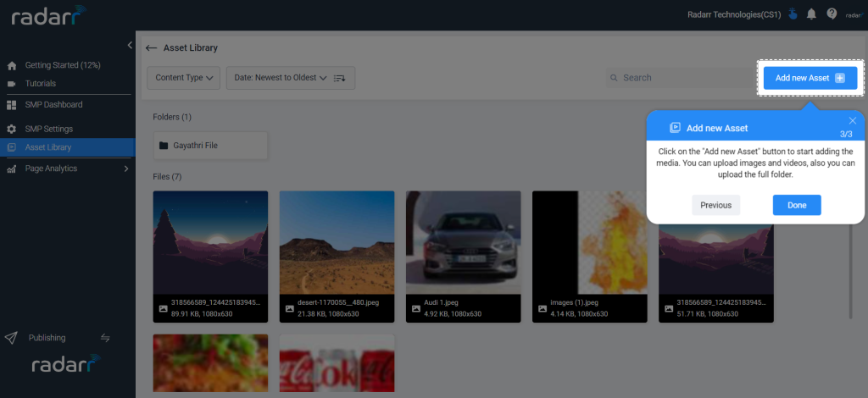Click the small radarr profile logo at top right

854,15
